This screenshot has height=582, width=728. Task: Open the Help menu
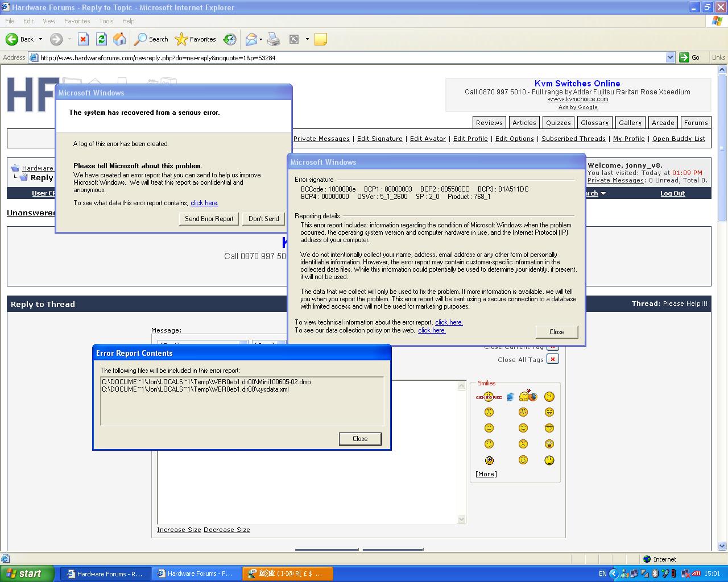point(128,21)
